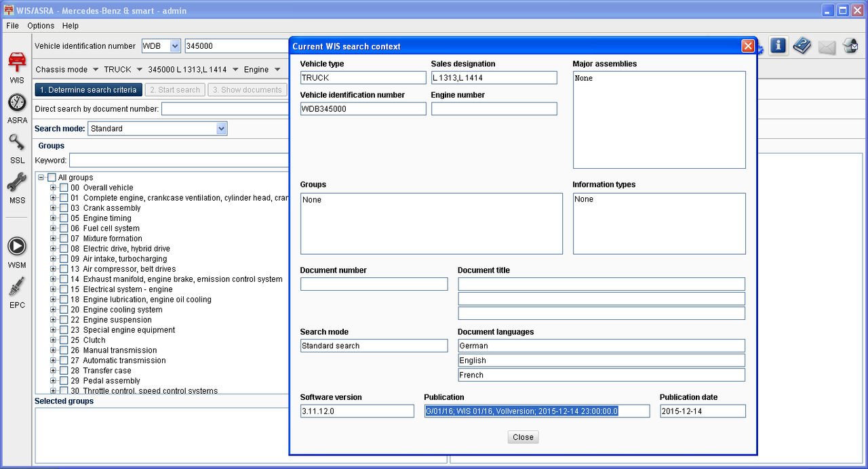Viewport: 868px width, 469px height.
Task: Open the ASRA module in the sidebar
Action: [x=17, y=108]
